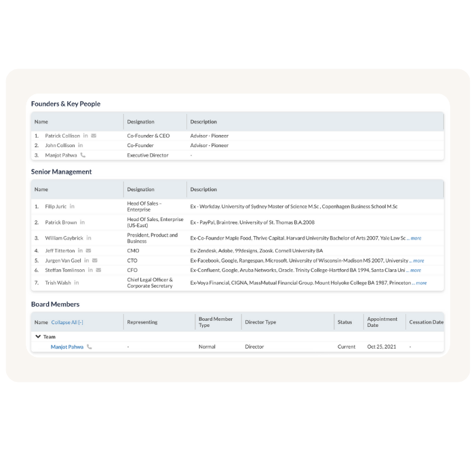The height and width of the screenshot is (451, 476).
Task: Open Trish Walsh's LinkedIn icon
Action: click(77, 283)
